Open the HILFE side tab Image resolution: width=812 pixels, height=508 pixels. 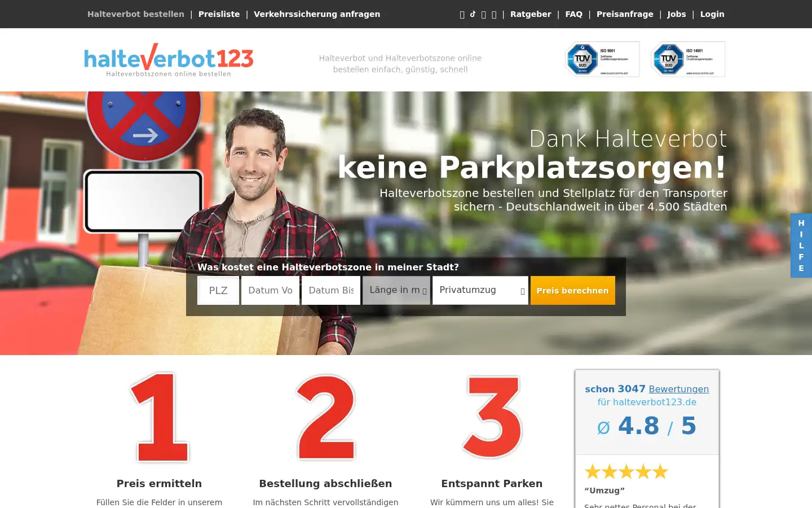801,246
